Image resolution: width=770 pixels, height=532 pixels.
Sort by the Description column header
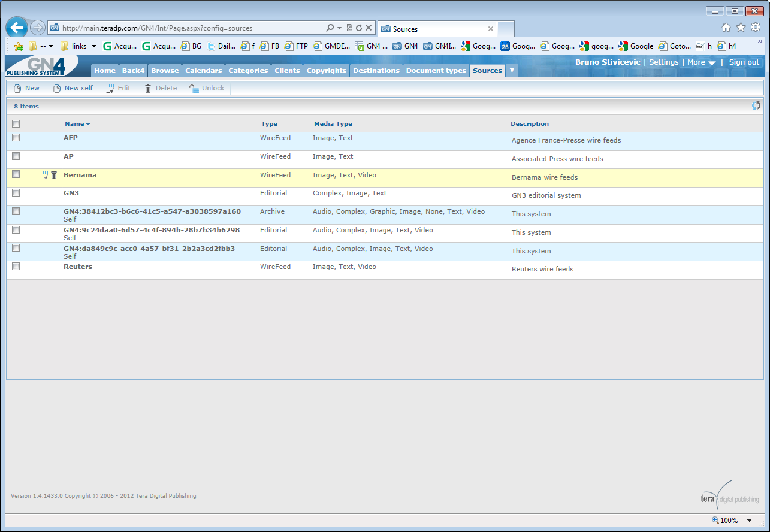pos(530,124)
